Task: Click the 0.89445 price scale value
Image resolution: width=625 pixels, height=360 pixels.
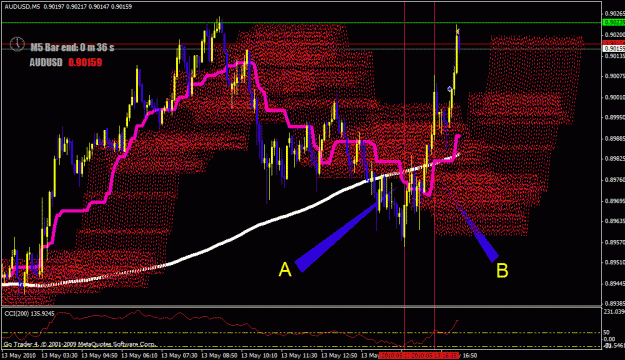Action: tap(614, 283)
